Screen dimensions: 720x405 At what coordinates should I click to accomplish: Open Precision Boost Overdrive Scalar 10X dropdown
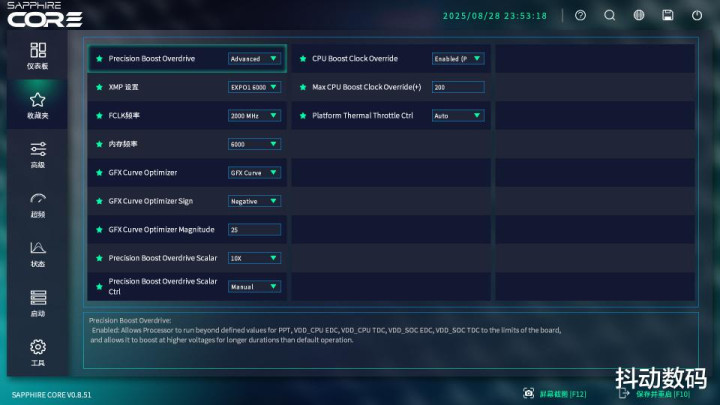click(x=254, y=258)
